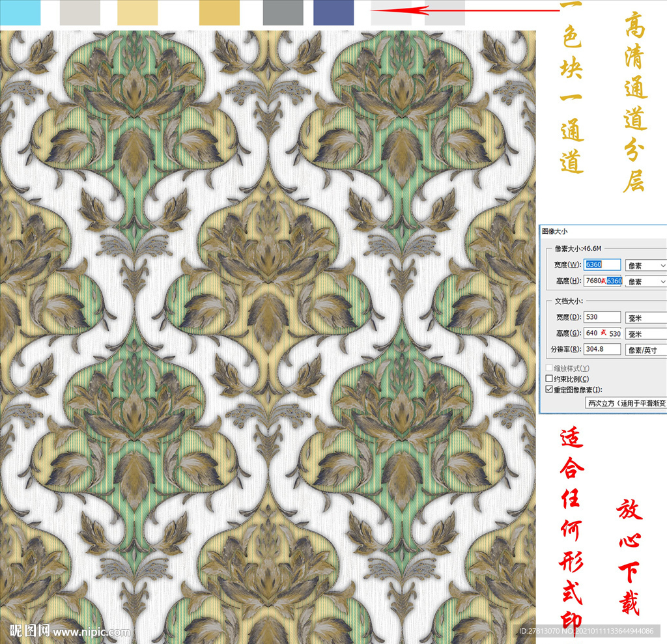
Task: Click the document height field showing 640
Action: (x=602, y=333)
